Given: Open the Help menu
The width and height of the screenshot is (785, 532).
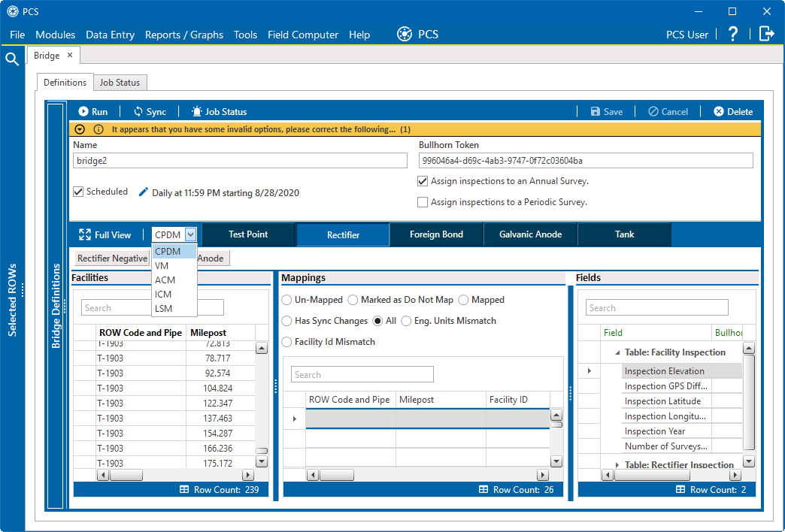Looking at the screenshot, I should click(359, 35).
